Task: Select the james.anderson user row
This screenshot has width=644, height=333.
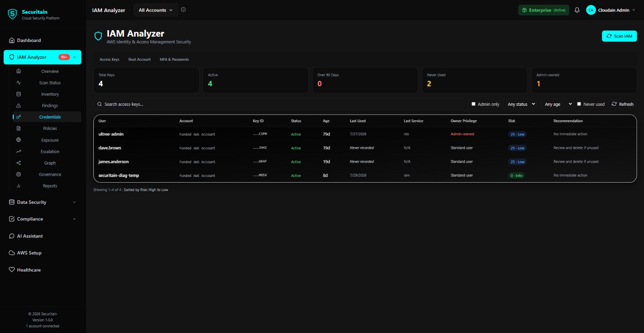Action: click(x=365, y=162)
